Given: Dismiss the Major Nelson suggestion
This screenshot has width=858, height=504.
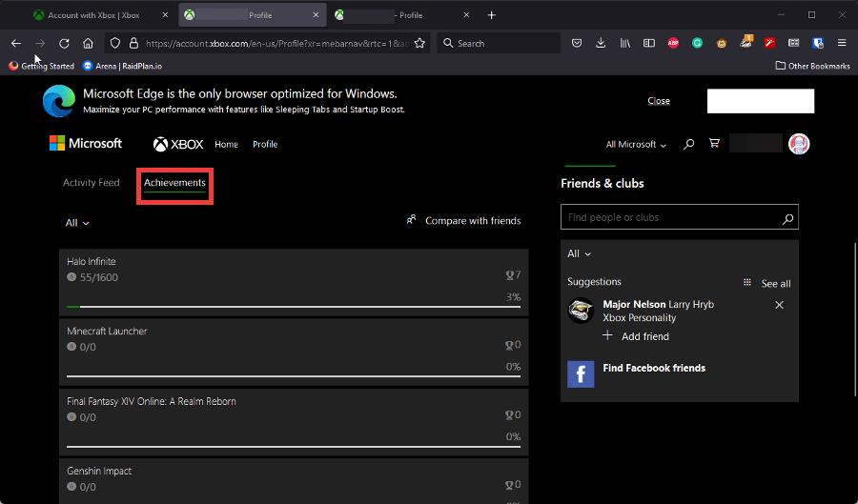Looking at the screenshot, I should (779, 305).
